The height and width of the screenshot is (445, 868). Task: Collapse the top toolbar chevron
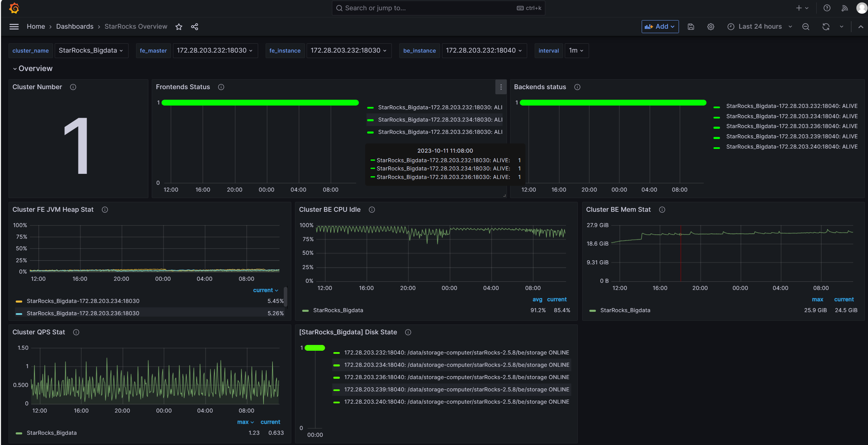coord(861,27)
